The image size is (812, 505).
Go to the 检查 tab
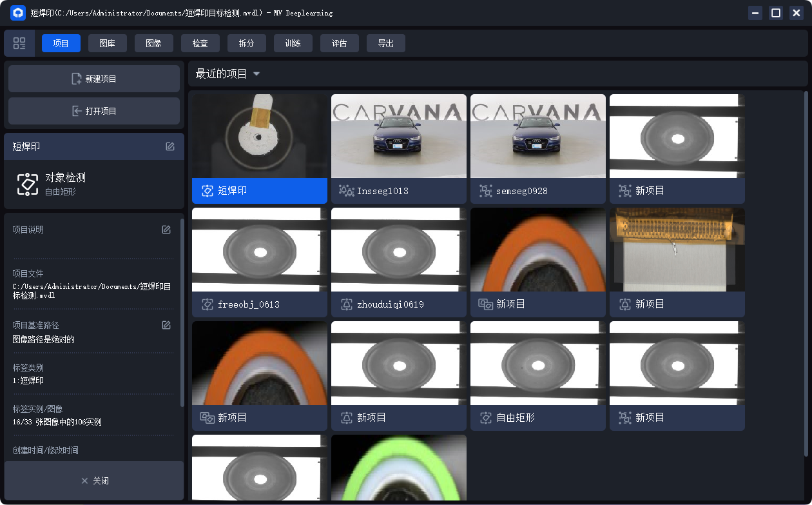coord(200,43)
